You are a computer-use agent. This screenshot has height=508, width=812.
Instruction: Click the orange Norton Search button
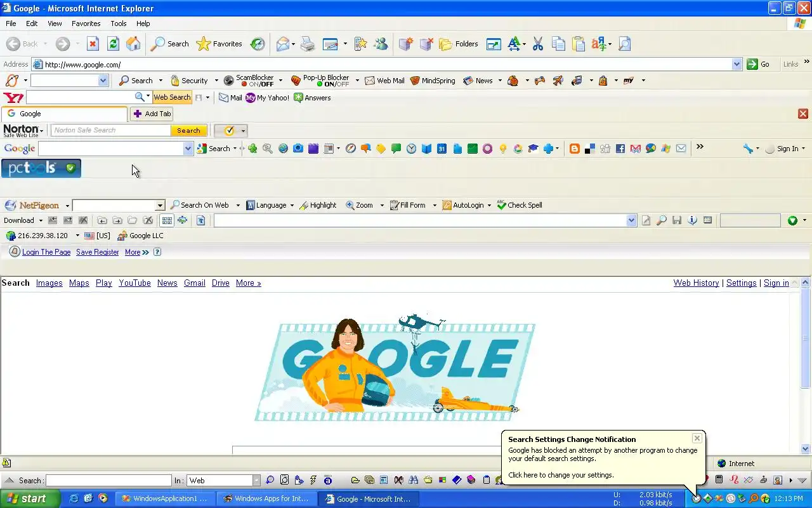click(188, 130)
